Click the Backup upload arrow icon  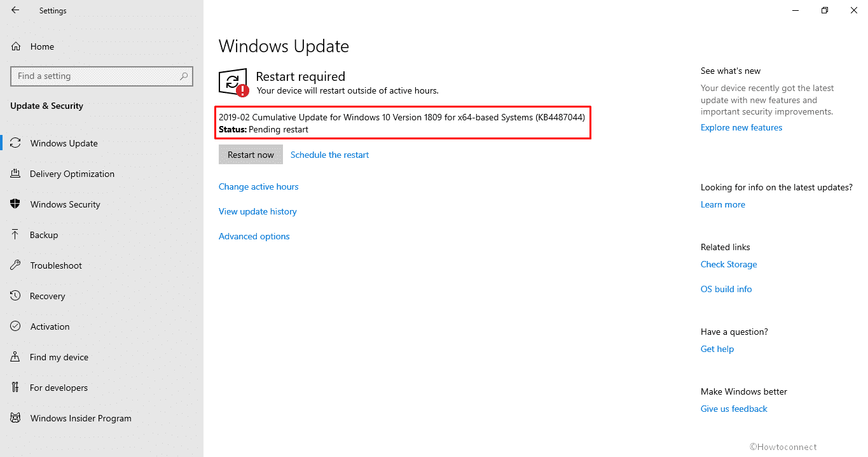click(16, 235)
